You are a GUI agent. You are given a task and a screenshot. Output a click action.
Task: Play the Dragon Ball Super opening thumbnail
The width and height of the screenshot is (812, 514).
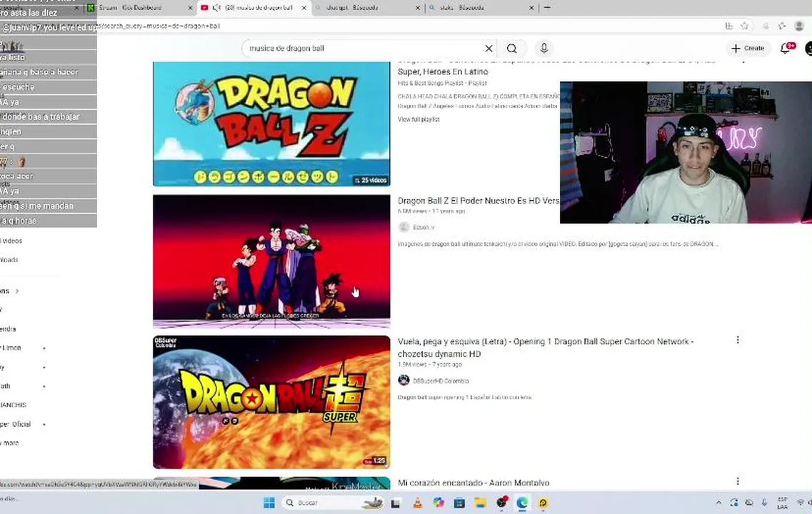[x=271, y=402]
